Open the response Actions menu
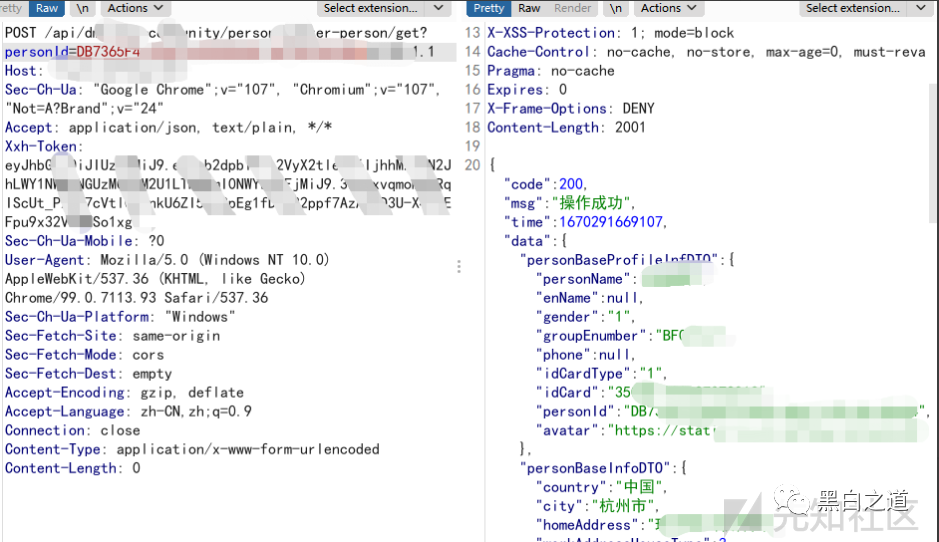Screen dimensions: 939x542 click(x=667, y=8)
